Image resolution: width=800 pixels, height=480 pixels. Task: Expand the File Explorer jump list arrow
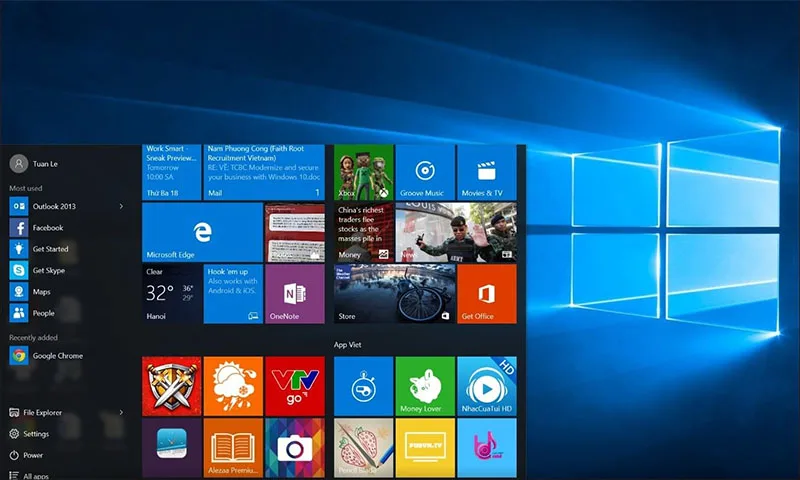click(121, 412)
